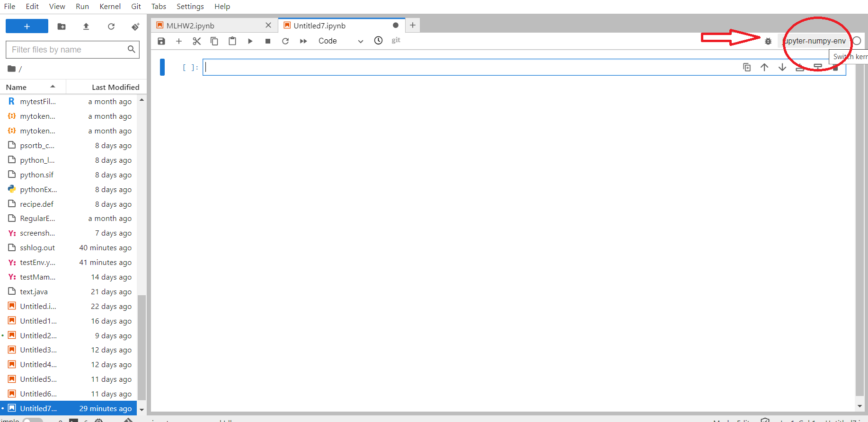Select the Untitled5... notebook
The height and width of the screenshot is (422, 868).
click(x=69, y=379)
